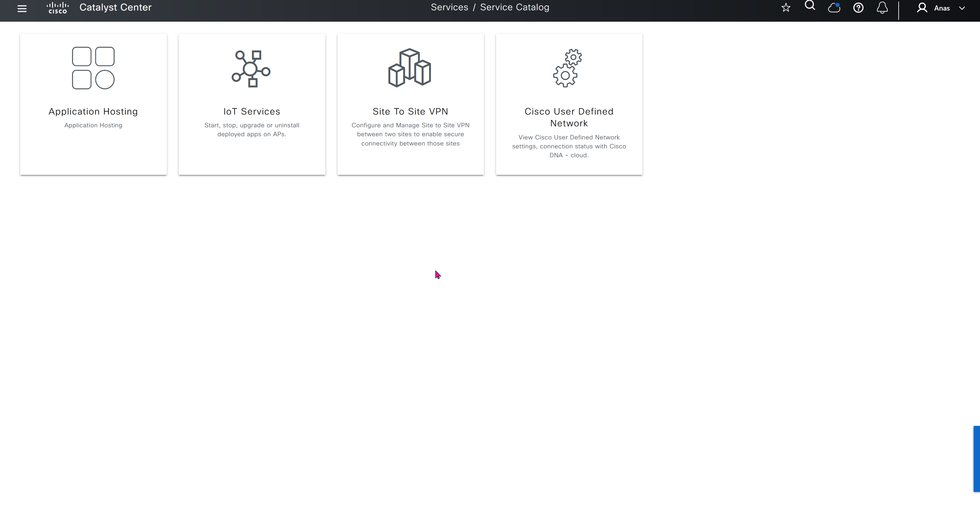This screenshot has width=980, height=528.
Task: Open the Application Hosting title link
Action: 93,111
